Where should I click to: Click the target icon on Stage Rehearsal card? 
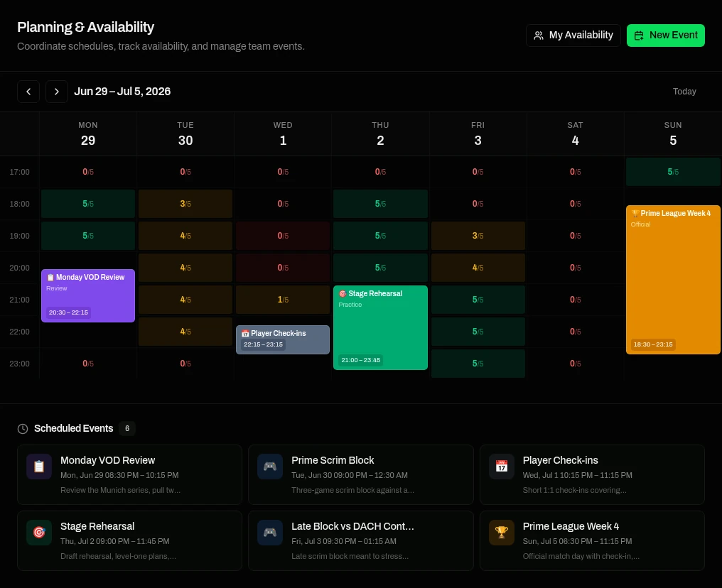pyautogui.click(x=39, y=533)
